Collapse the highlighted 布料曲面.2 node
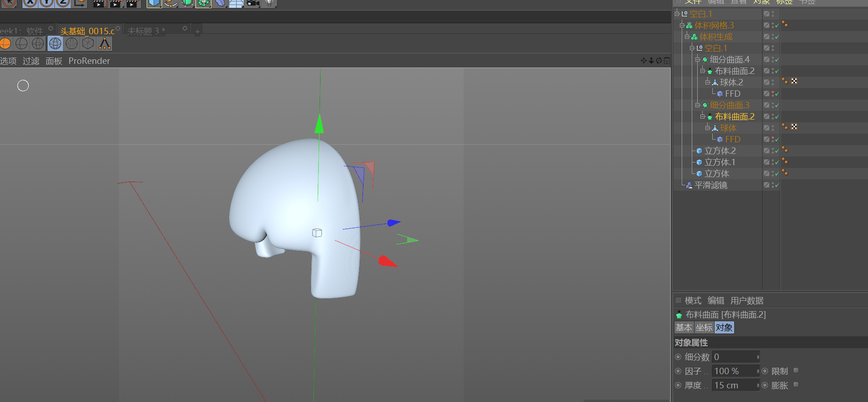Screen dimensions: 868x402 click(x=702, y=116)
